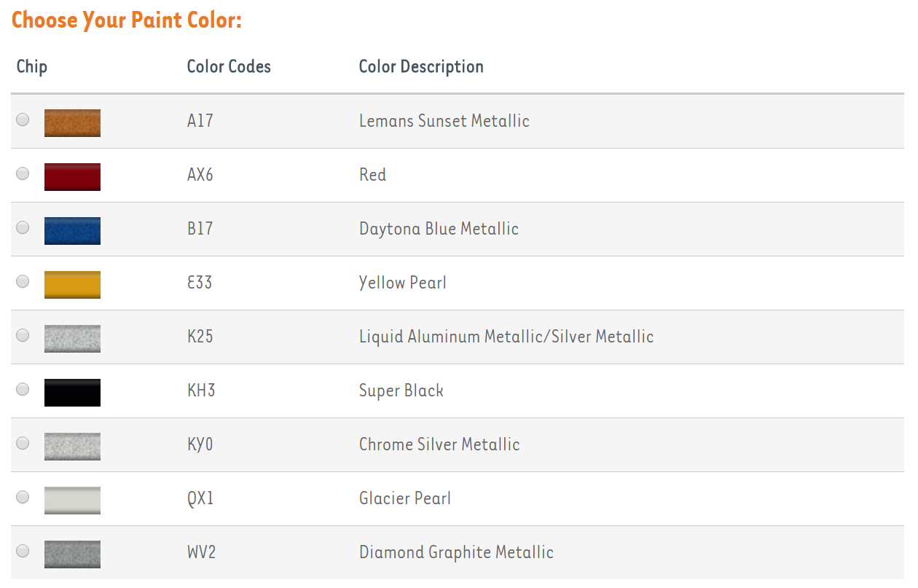
Task: Click the KY0 color code
Action: point(200,444)
